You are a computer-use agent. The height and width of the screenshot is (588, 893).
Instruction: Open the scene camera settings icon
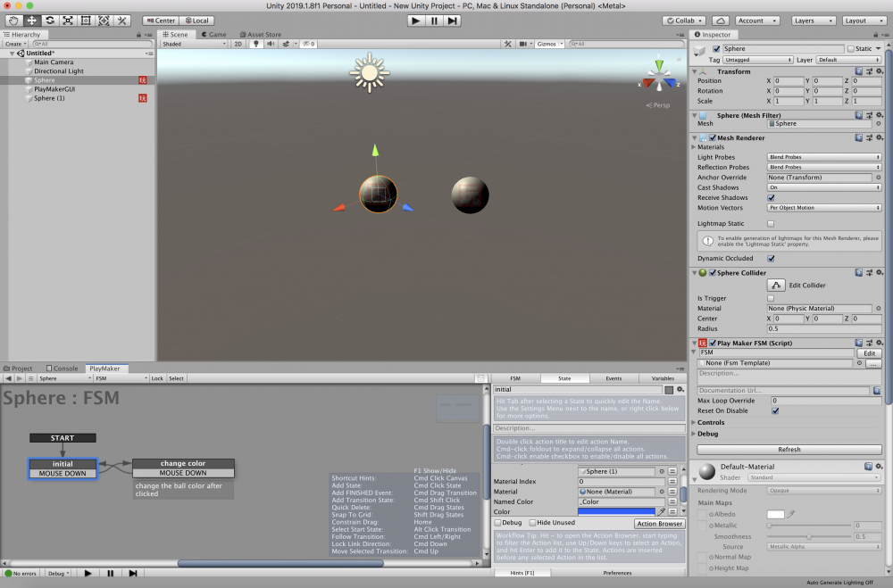pos(522,44)
